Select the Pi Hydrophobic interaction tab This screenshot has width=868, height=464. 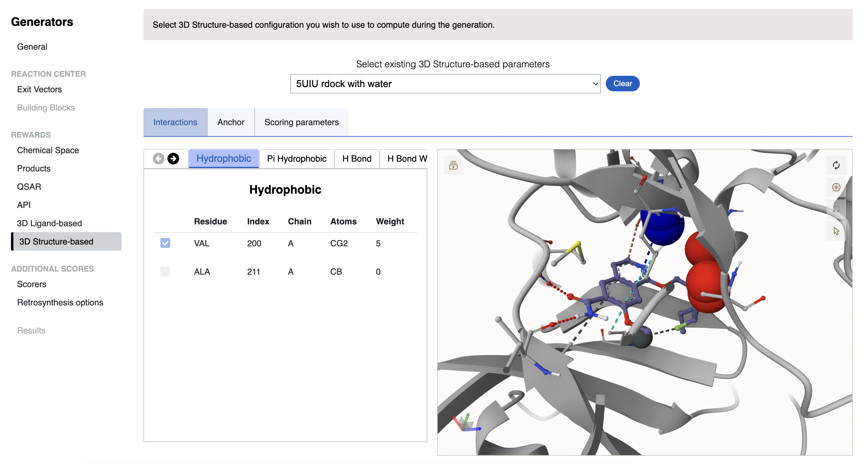coord(296,158)
